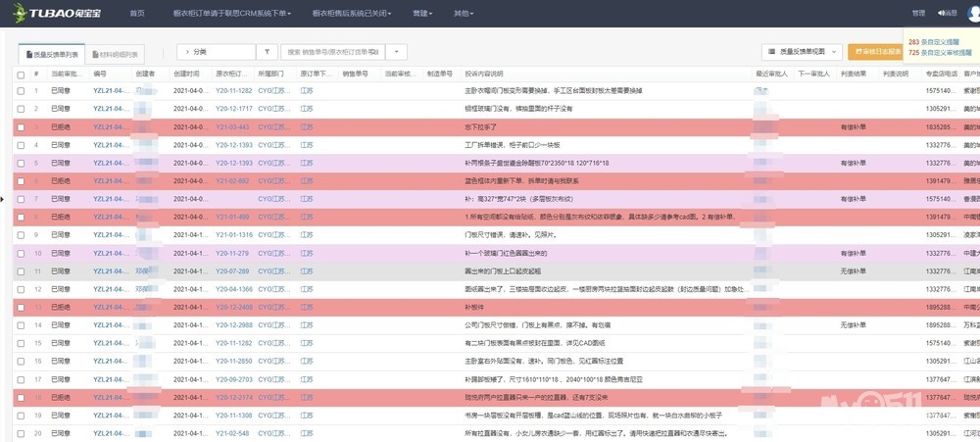This screenshot has height=442, width=980.
Task: Click the TUBAO rabbit logo icon
Action: click(x=20, y=13)
